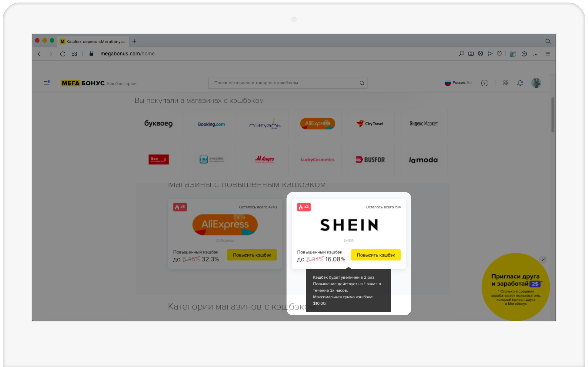Click the x2 cashback boost flame icon on SHEIN
Viewport: 588px width, 367px height.
[304, 207]
